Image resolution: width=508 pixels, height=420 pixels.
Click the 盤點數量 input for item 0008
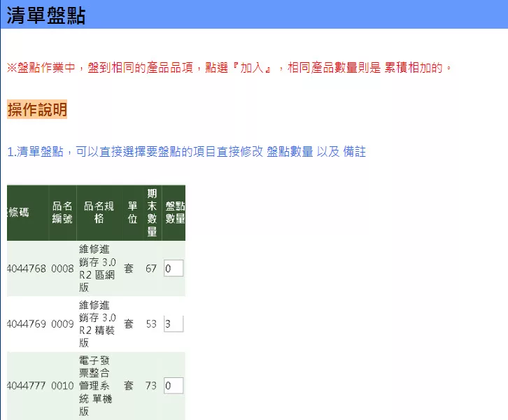(173, 268)
